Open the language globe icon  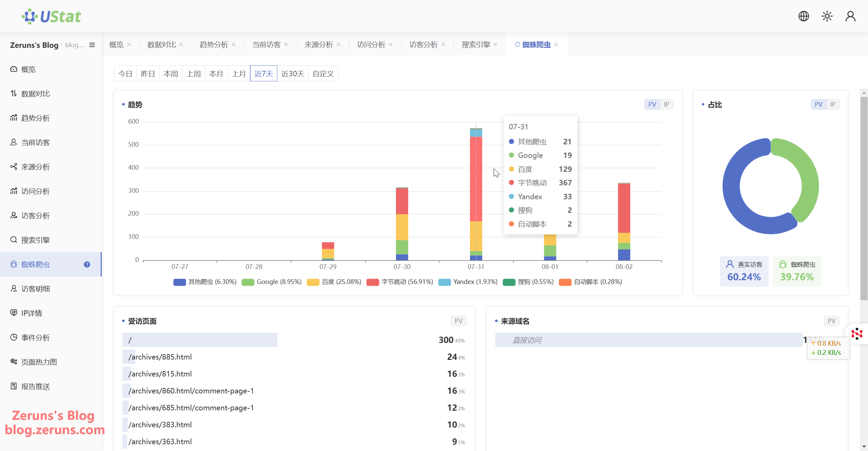tap(804, 16)
